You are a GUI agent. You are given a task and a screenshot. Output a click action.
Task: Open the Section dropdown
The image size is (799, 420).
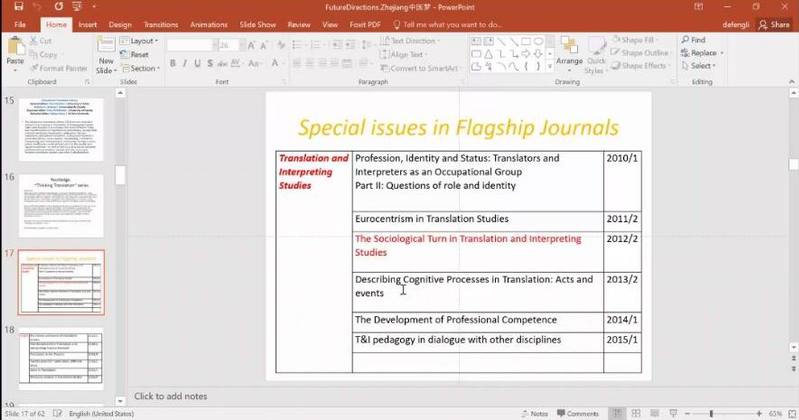point(141,68)
